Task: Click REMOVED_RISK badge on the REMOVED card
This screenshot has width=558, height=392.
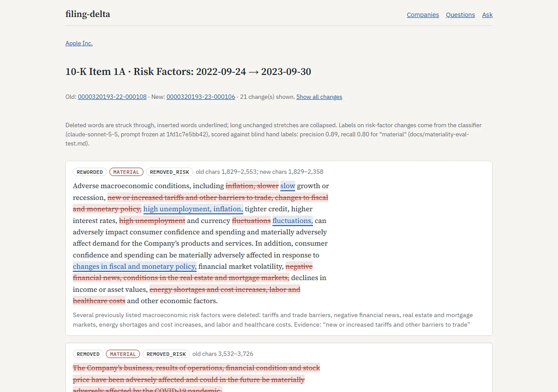Action: (166, 354)
